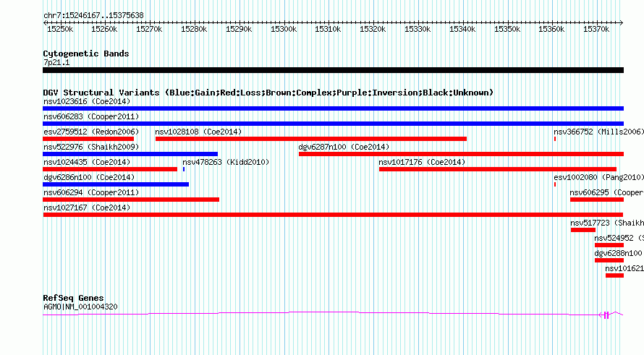Open esv1002080 (Pang2010) variant label

(599, 177)
